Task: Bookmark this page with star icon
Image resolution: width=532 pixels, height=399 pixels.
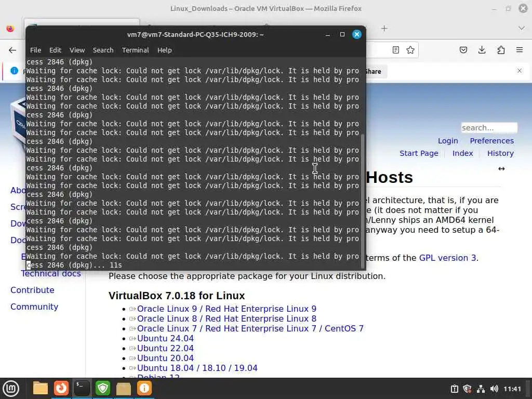Action: click(410, 50)
